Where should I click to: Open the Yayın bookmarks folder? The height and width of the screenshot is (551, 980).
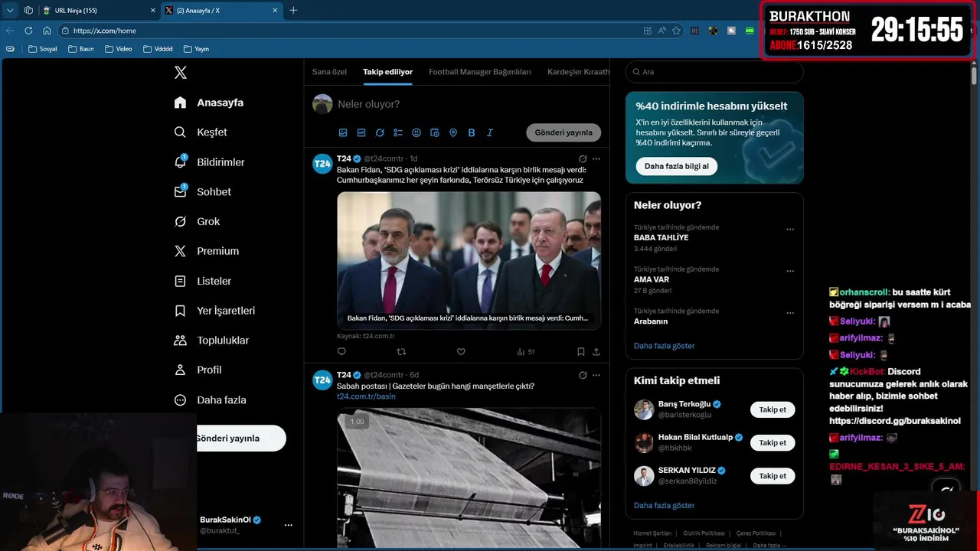(196, 49)
